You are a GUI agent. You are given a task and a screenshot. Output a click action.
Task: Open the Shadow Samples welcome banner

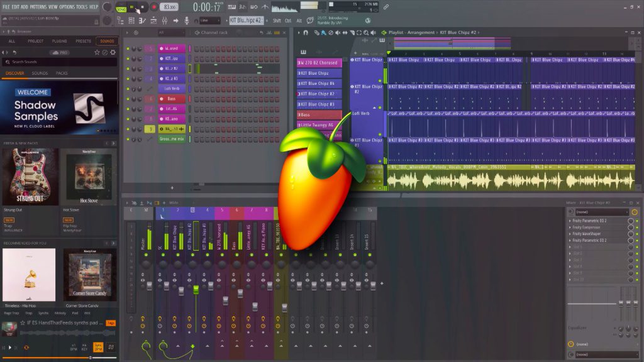click(x=59, y=107)
